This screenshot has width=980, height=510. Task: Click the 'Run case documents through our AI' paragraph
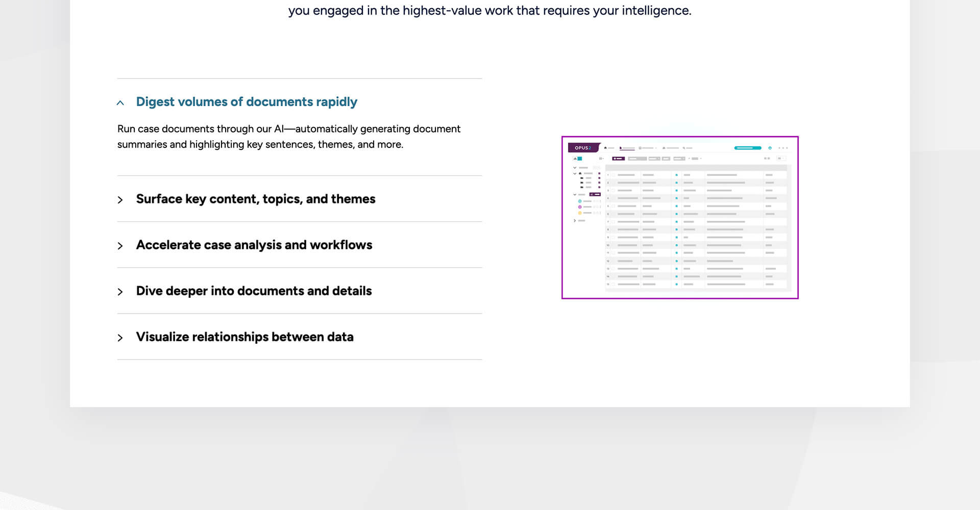(289, 137)
